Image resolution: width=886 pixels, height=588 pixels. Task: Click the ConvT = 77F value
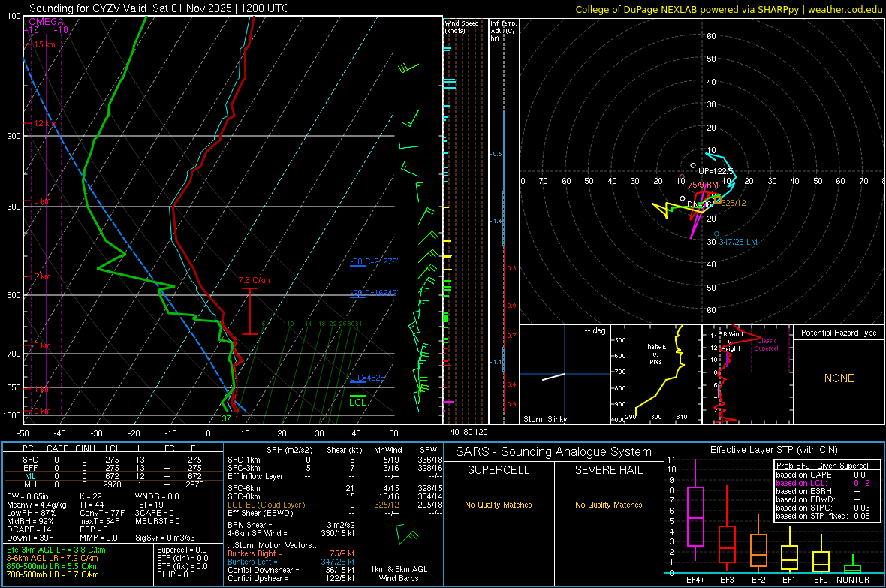[x=102, y=513]
